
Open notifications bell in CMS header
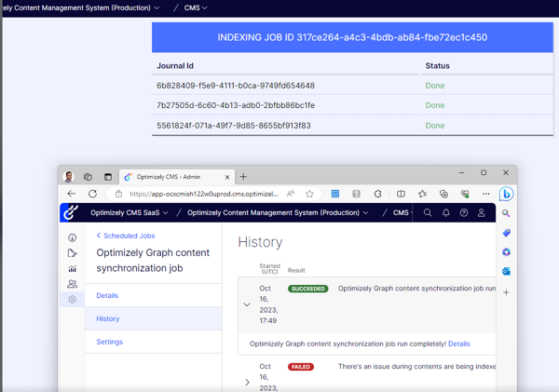tap(445, 213)
